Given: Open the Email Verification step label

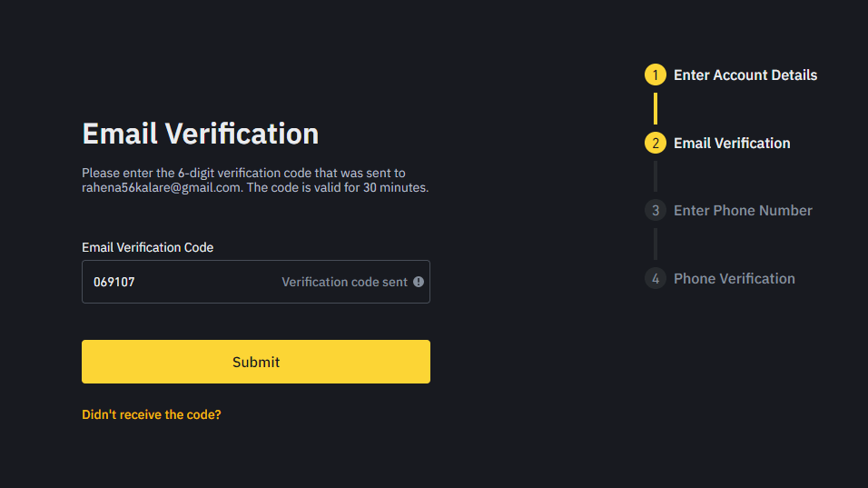Looking at the screenshot, I should [732, 143].
